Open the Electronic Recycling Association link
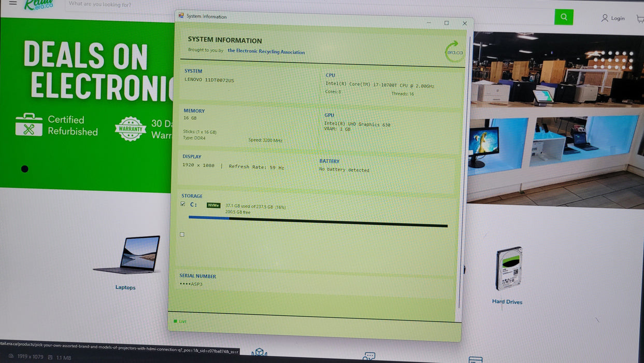The image size is (644, 363). click(266, 52)
